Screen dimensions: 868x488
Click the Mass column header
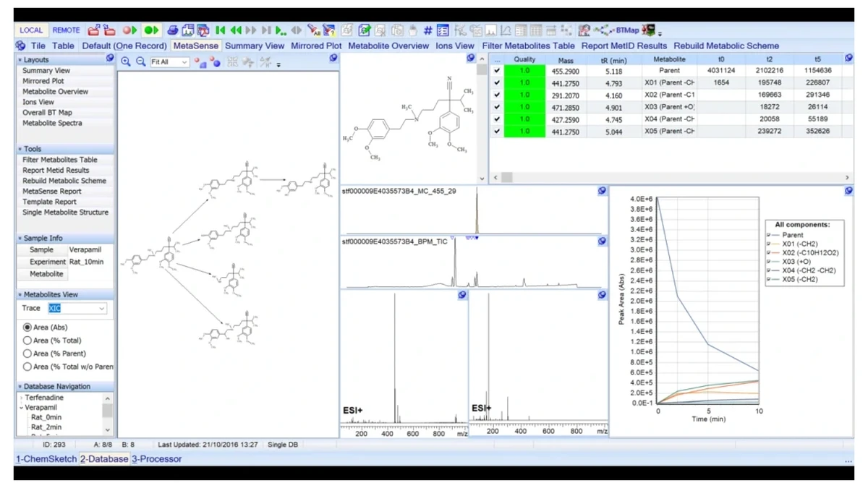pos(566,61)
